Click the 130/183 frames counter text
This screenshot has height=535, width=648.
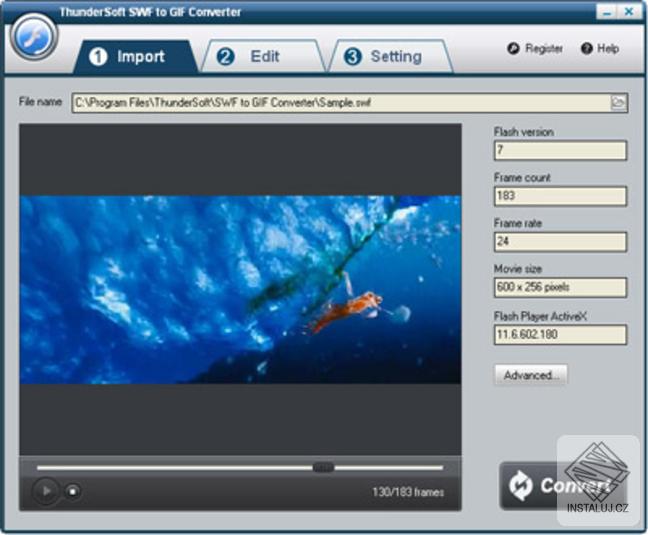(x=408, y=492)
